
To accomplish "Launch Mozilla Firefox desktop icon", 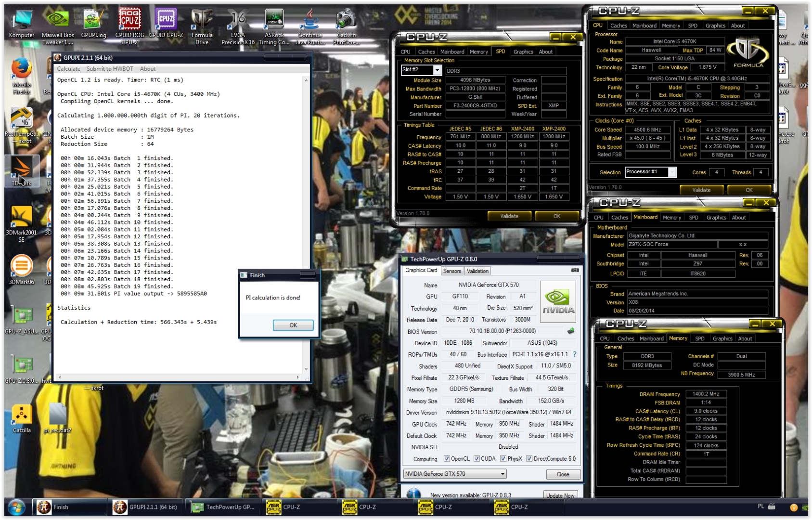I will point(22,76).
